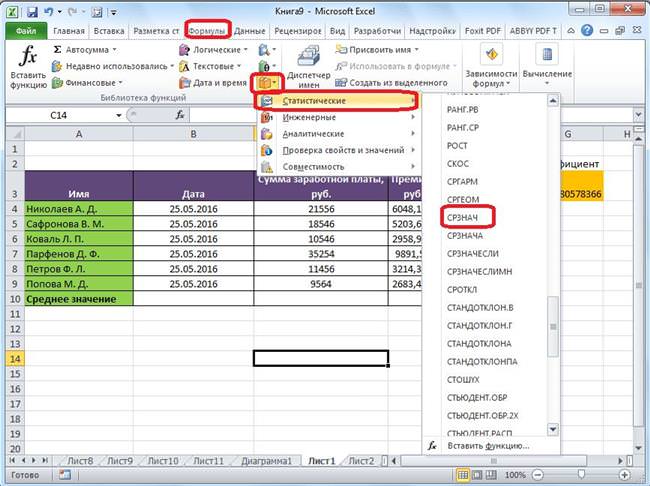This screenshot has height=486, width=650.
Task: Open the Файл tab
Action: click(x=26, y=31)
